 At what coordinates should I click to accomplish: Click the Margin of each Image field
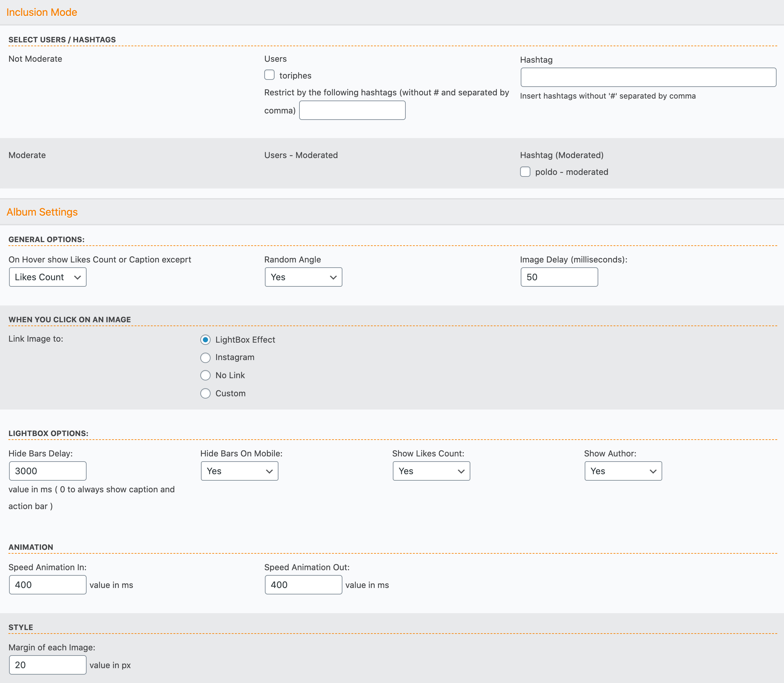47,665
